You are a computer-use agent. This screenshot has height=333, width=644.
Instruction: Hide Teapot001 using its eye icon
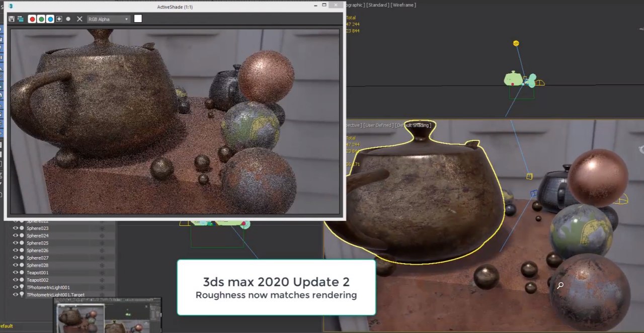(15, 273)
